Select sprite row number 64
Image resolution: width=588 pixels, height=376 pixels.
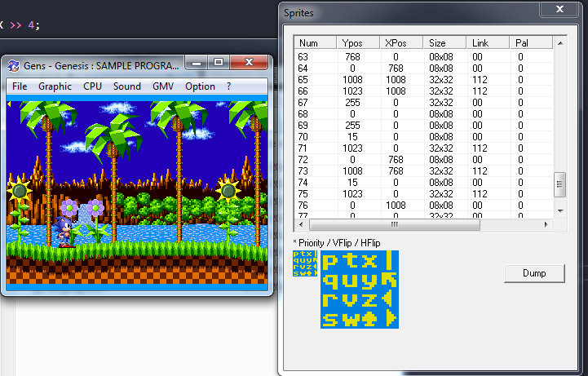point(424,69)
